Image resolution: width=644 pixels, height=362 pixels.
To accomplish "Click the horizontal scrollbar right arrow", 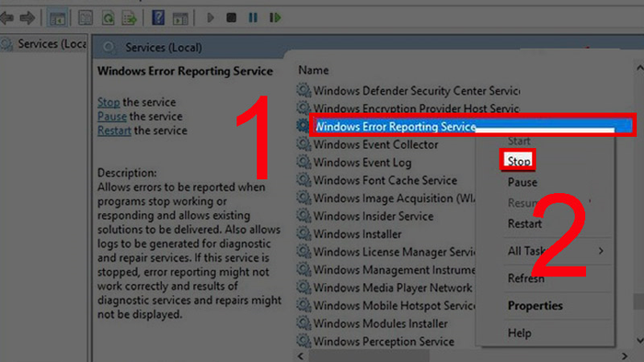I will [x=625, y=356].
